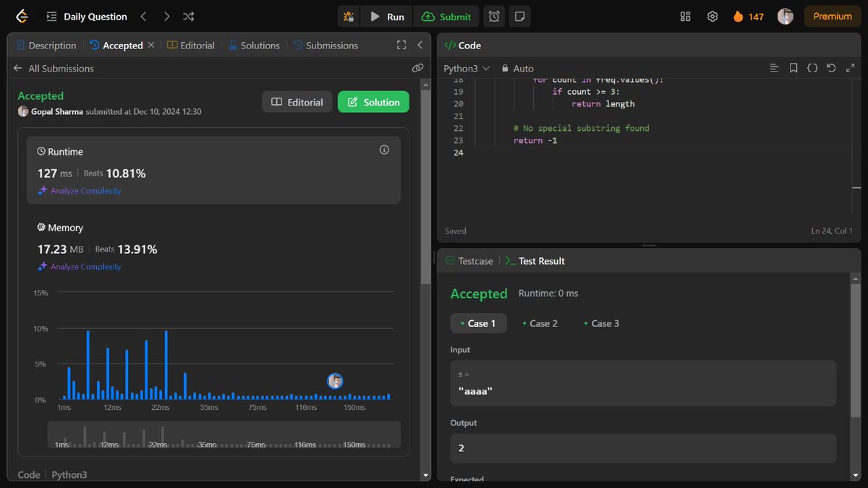The image size is (868, 488).
Task: Open settings gear icon
Action: [712, 16]
